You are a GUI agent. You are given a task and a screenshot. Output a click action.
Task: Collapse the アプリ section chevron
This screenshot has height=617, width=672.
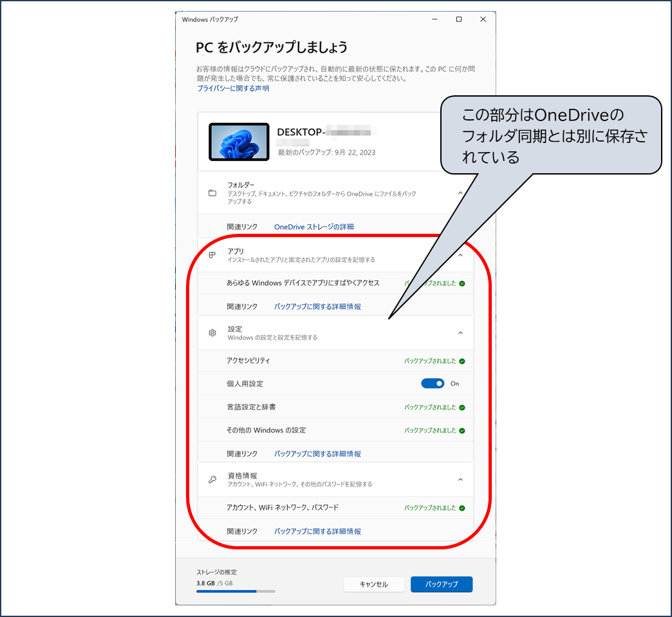pos(460,255)
